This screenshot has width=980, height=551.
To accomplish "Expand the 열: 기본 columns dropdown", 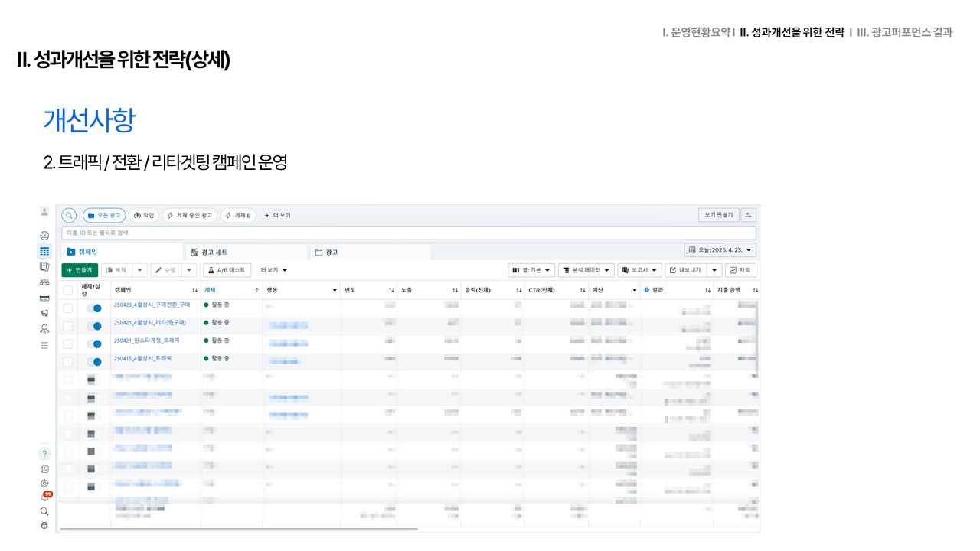I will click(x=531, y=270).
